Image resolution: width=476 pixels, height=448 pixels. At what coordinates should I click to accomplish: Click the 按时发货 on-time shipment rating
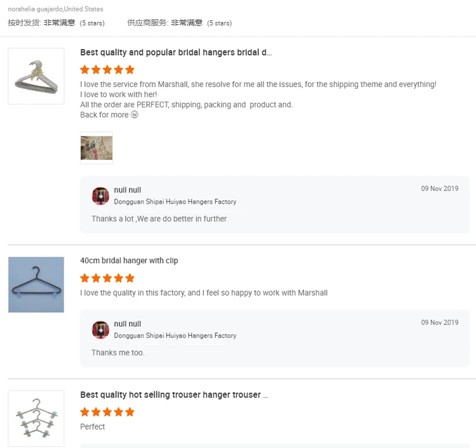56,23
